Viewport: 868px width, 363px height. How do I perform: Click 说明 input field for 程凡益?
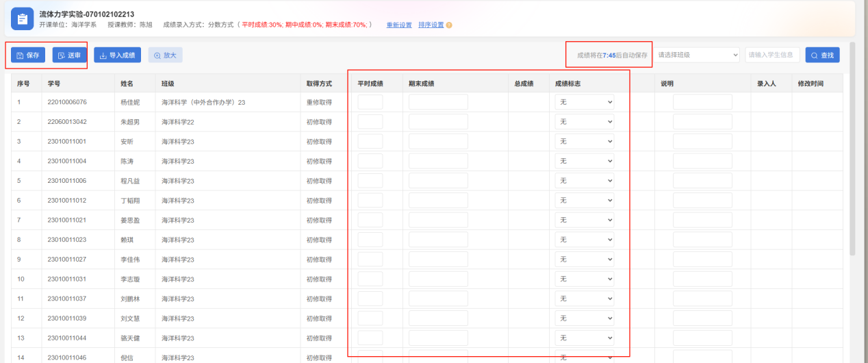pyautogui.click(x=702, y=181)
